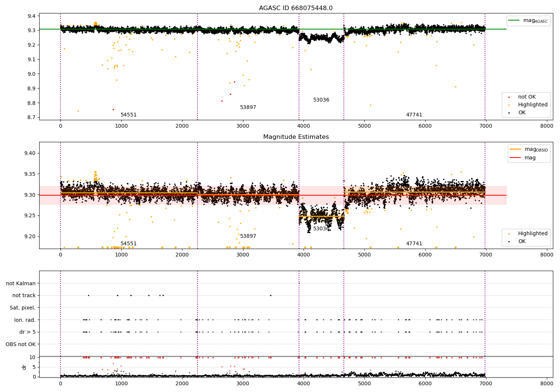This screenshot has height=392, width=560.
Task: Click the 9.35 y-axis tick in middle plot
Action: pyautogui.click(x=30, y=174)
